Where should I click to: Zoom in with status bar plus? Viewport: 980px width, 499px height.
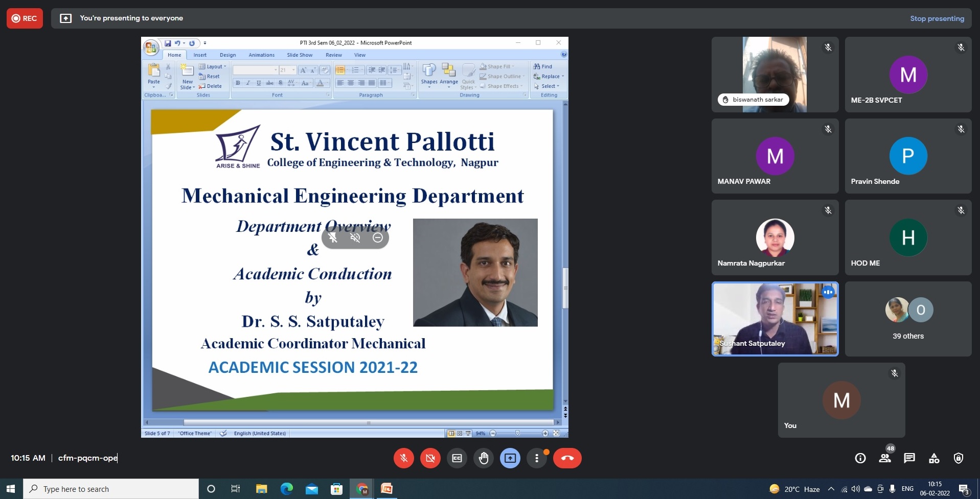(x=545, y=433)
